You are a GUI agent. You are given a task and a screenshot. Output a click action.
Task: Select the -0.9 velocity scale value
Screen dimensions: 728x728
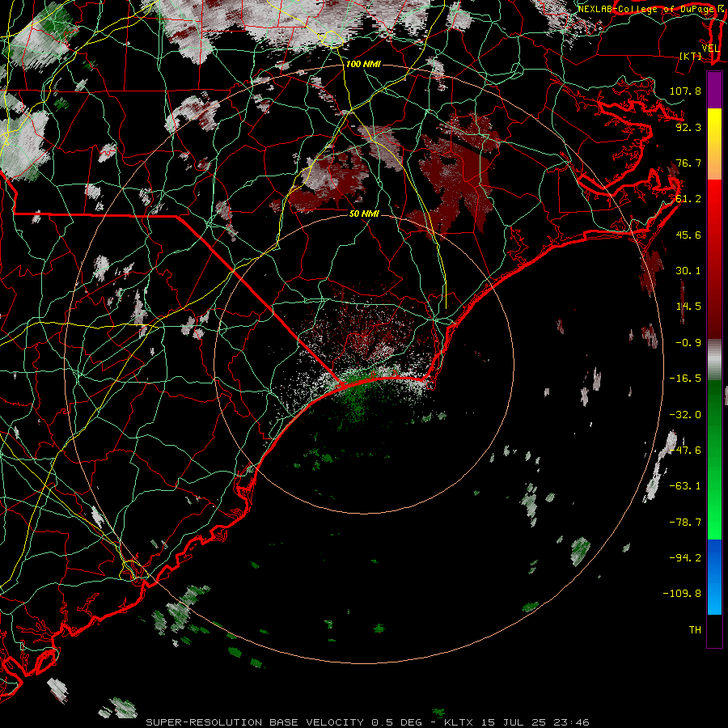point(688,343)
